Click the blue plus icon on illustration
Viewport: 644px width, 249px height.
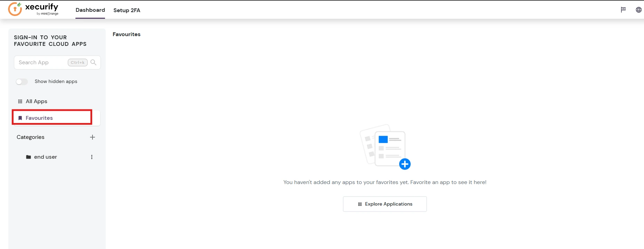(405, 164)
